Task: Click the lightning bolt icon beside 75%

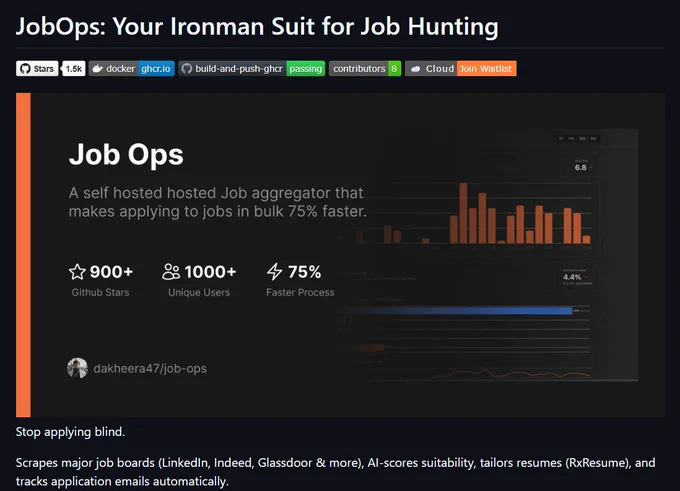Action: click(274, 272)
